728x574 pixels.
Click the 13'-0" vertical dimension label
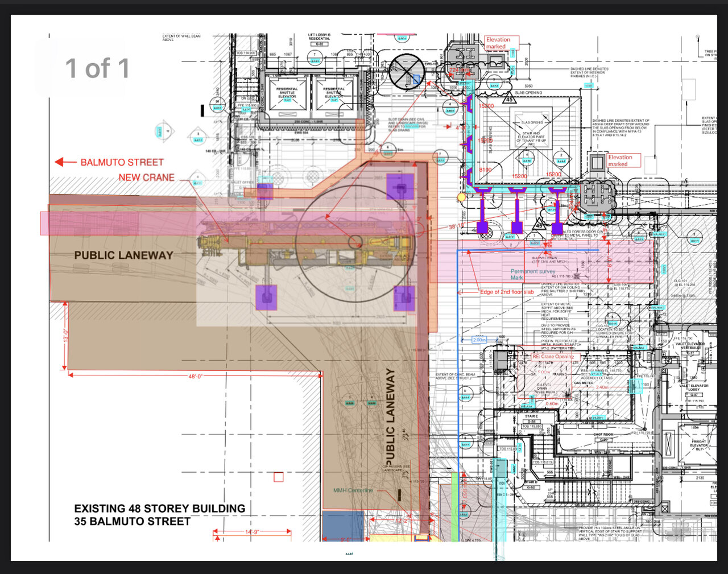tap(66, 335)
